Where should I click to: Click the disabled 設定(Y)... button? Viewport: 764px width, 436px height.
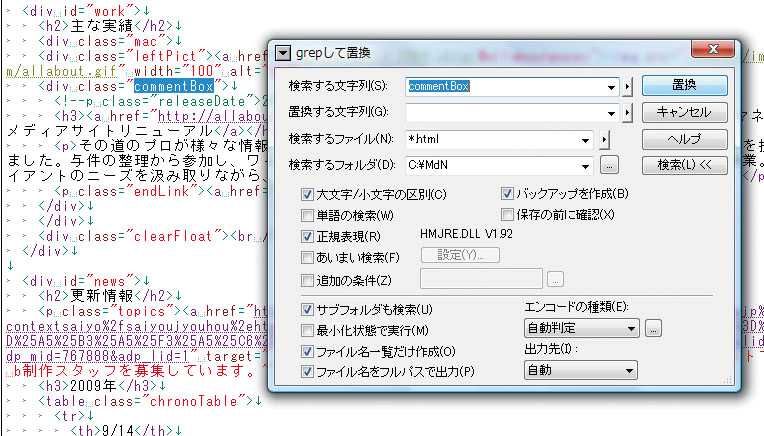(x=460, y=255)
